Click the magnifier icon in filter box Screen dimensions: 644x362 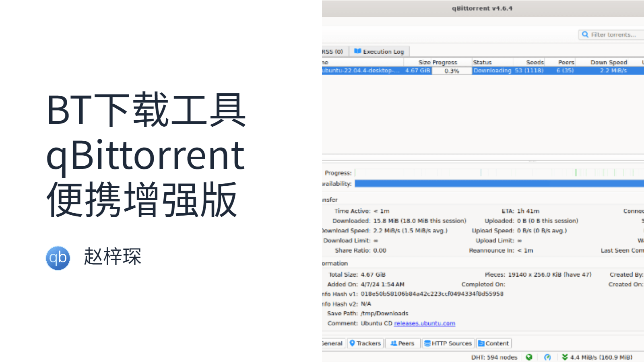tap(585, 35)
